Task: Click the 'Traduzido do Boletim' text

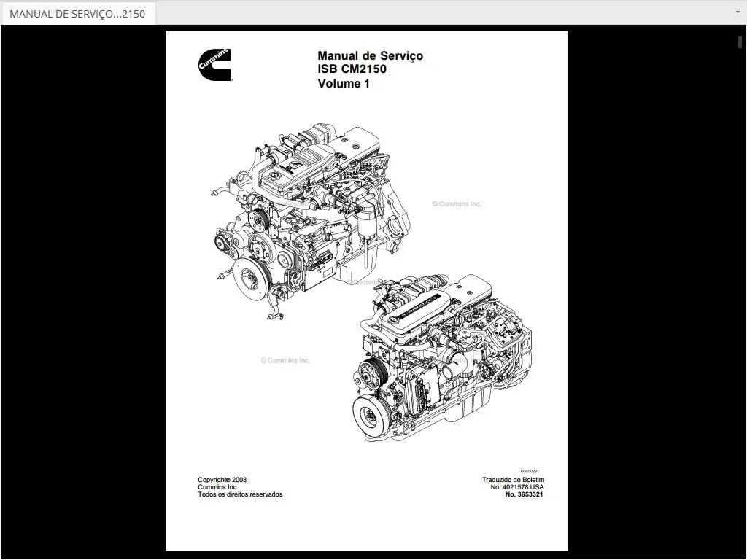Action: click(x=513, y=480)
